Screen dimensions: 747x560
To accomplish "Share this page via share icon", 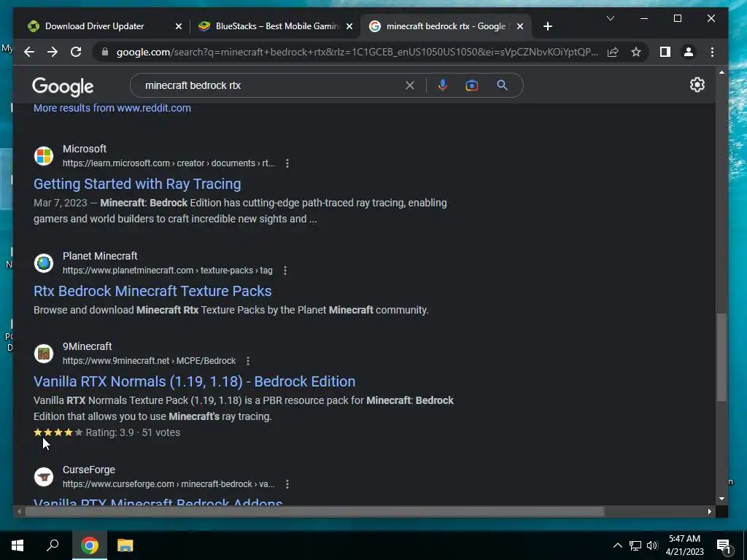I will point(613,52).
